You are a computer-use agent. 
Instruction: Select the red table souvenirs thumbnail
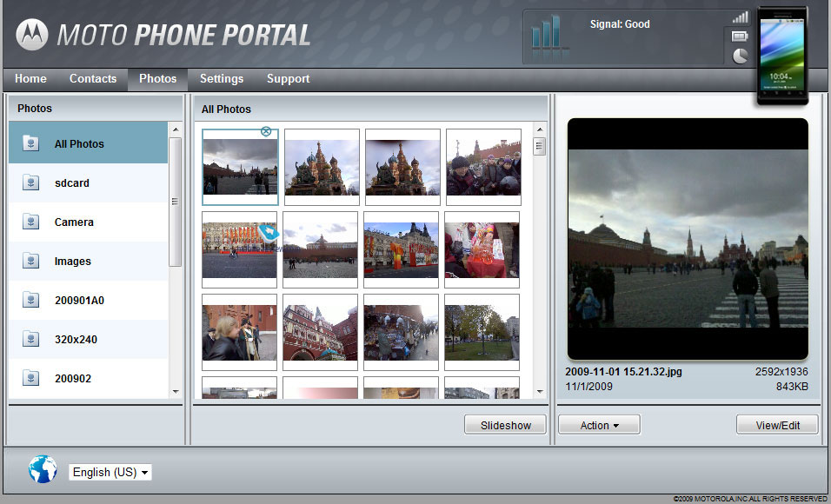coord(482,249)
